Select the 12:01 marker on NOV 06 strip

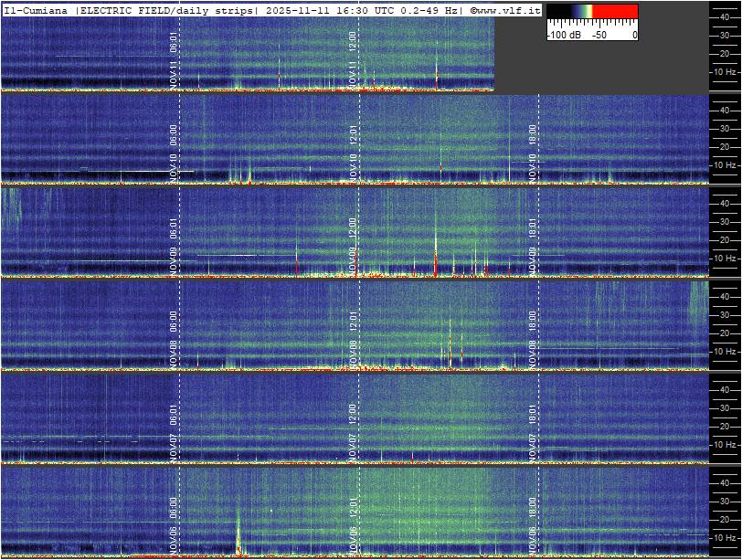click(x=353, y=505)
